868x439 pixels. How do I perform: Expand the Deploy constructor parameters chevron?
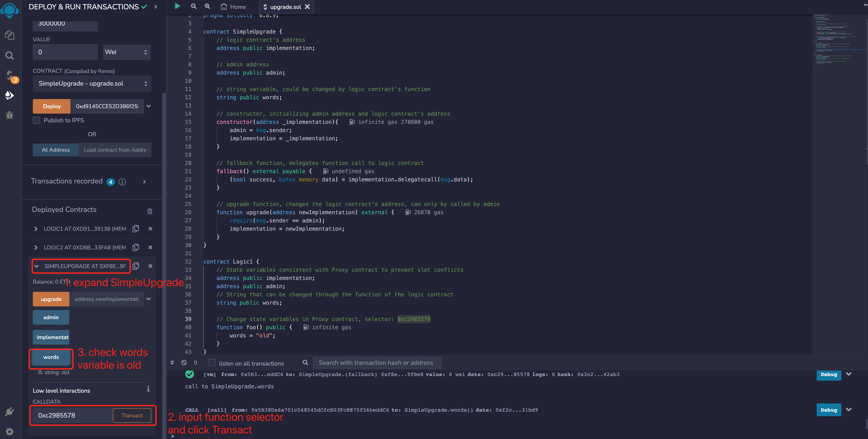coord(149,106)
